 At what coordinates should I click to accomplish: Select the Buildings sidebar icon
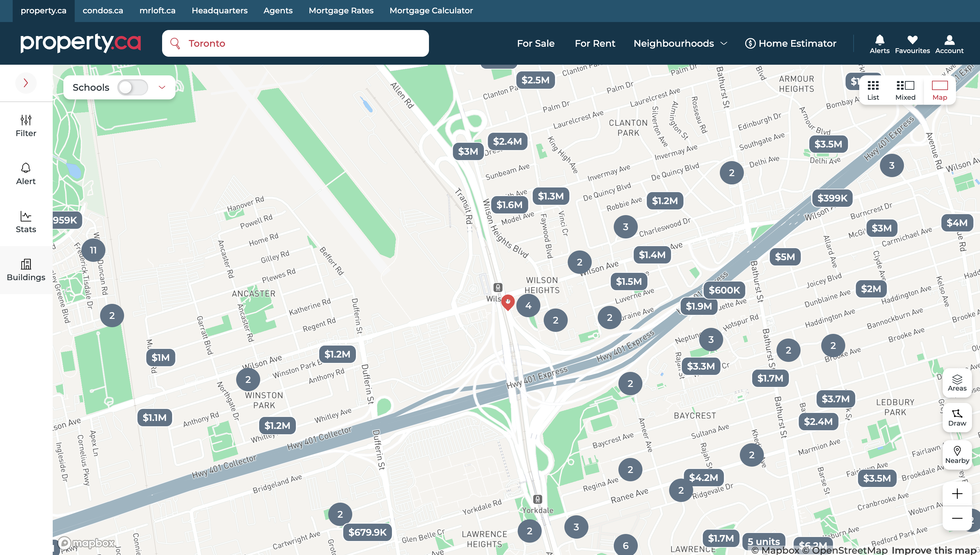pos(26,270)
